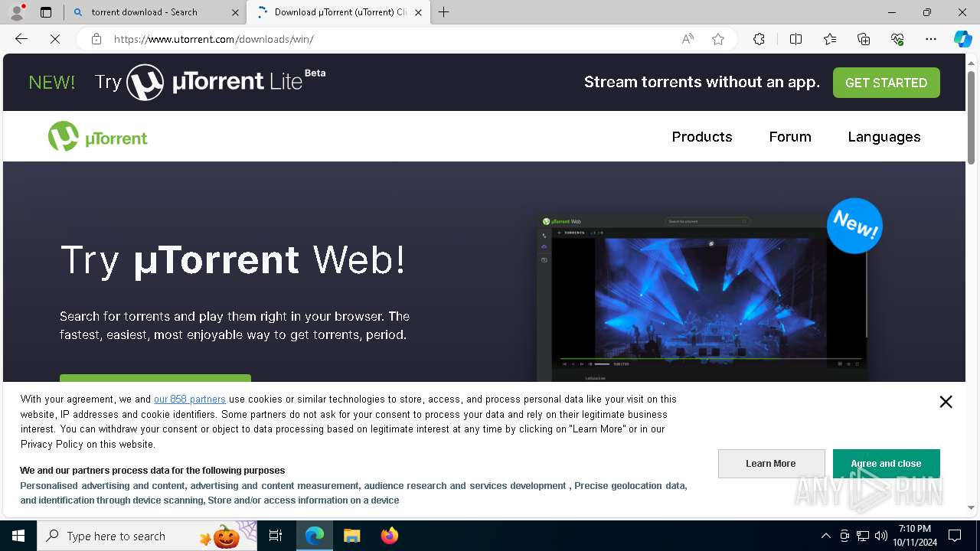This screenshot has height=551, width=980.
Task: View site information lock icon
Action: click(96, 39)
